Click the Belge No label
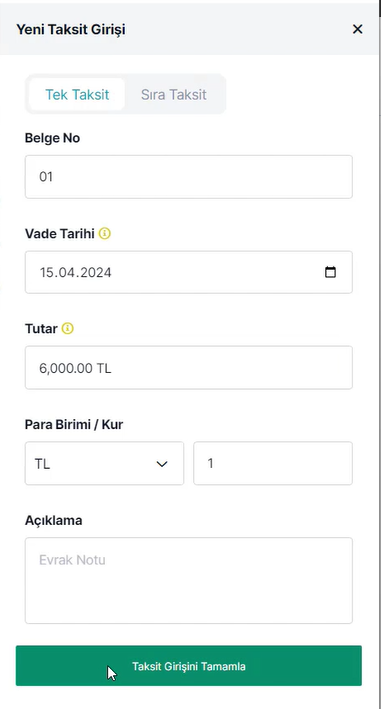The height and width of the screenshot is (709, 381). [x=52, y=138]
